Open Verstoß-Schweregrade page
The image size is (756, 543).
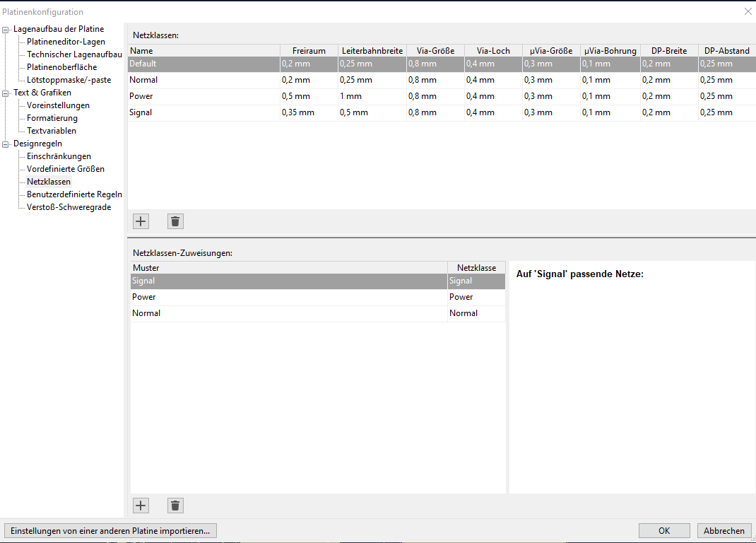[69, 207]
